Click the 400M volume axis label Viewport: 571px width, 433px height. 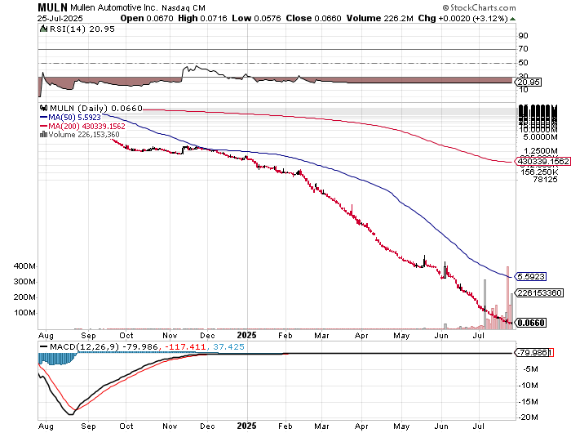25,266
